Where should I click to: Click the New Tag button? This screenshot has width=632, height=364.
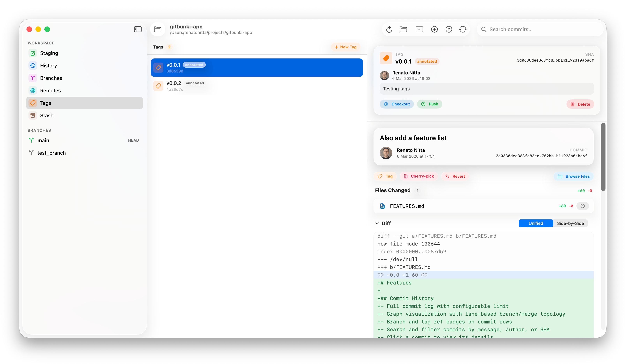point(345,47)
